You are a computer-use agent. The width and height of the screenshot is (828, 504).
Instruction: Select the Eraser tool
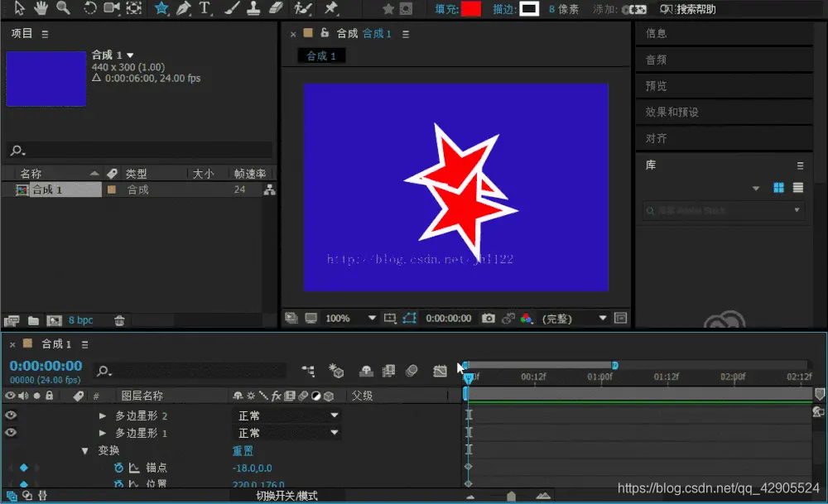click(276, 8)
